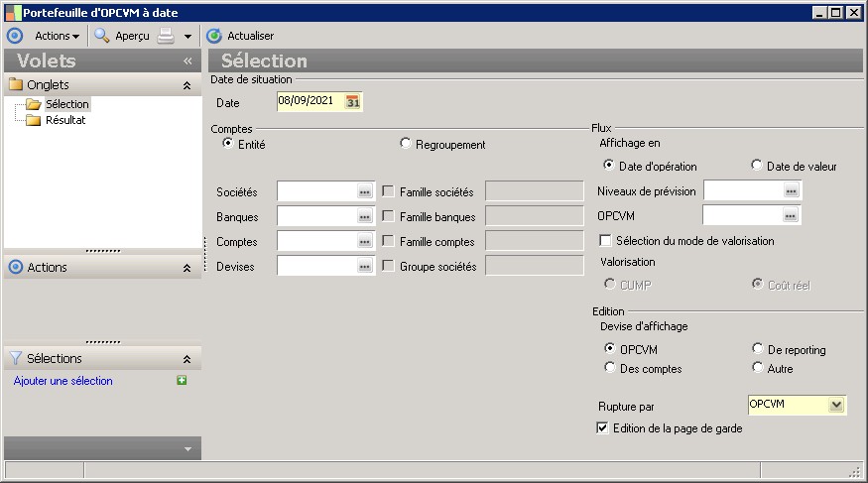Click the Sélection folder icon in tree
Image resolution: width=868 pixels, height=483 pixels.
tap(34, 104)
